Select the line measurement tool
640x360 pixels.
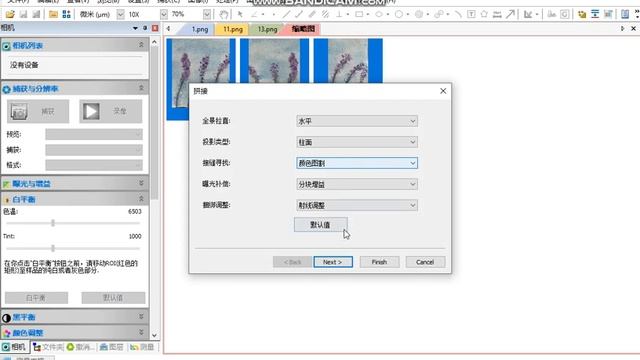[x=287, y=14]
